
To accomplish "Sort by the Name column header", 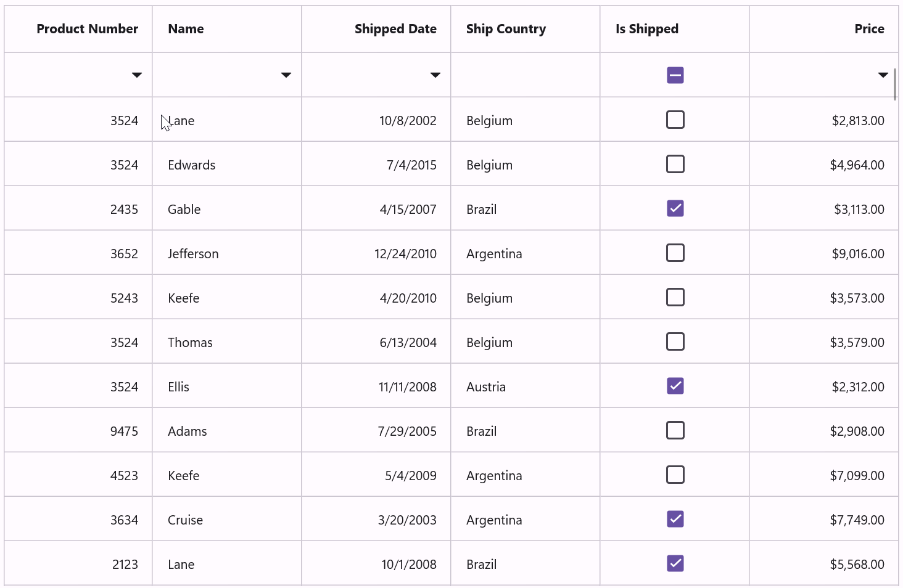I will coord(186,28).
